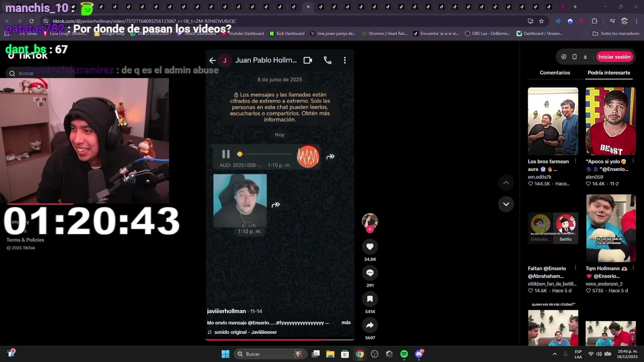Open OBS Lua - DeBlemis... bookmark

click(x=488, y=34)
